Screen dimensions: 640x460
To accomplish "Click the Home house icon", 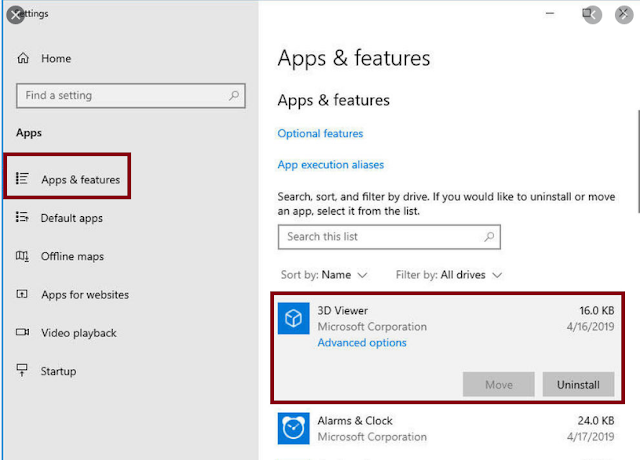I will coord(23,58).
